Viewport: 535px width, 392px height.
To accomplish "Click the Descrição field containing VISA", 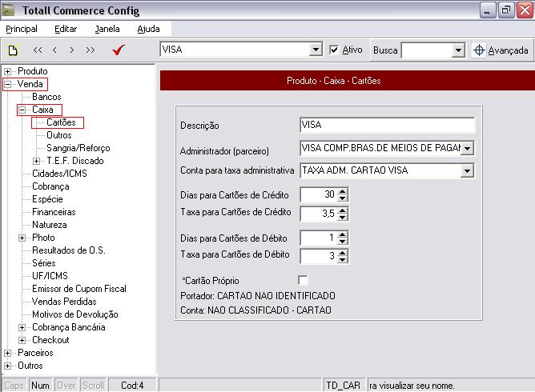I will [x=387, y=125].
